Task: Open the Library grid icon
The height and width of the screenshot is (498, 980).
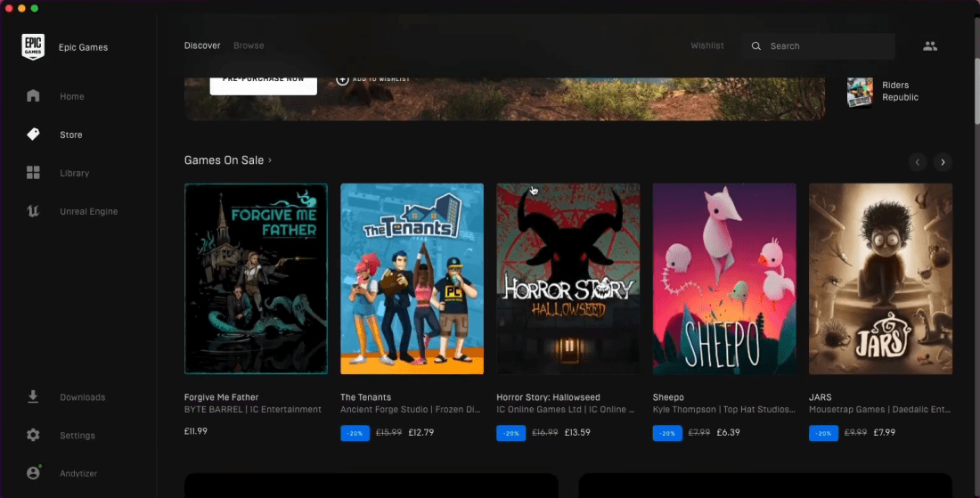Action: (33, 173)
